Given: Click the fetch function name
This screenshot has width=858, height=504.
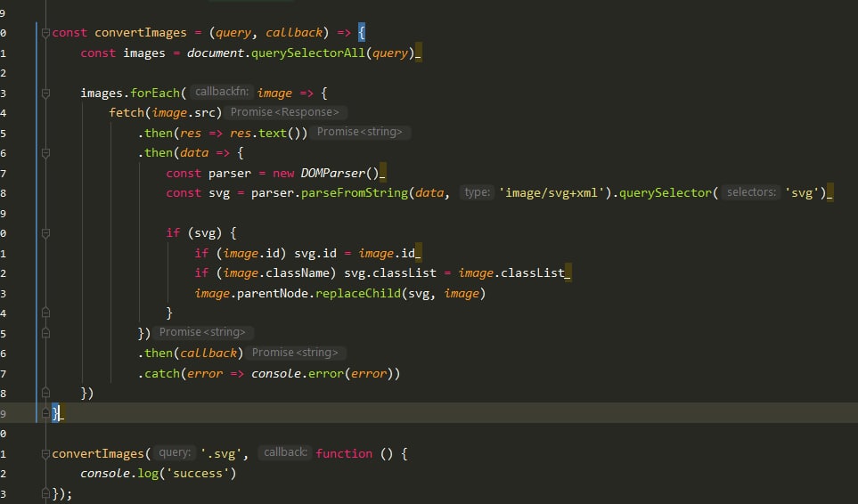Looking at the screenshot, I should click(x=127, y=112).
